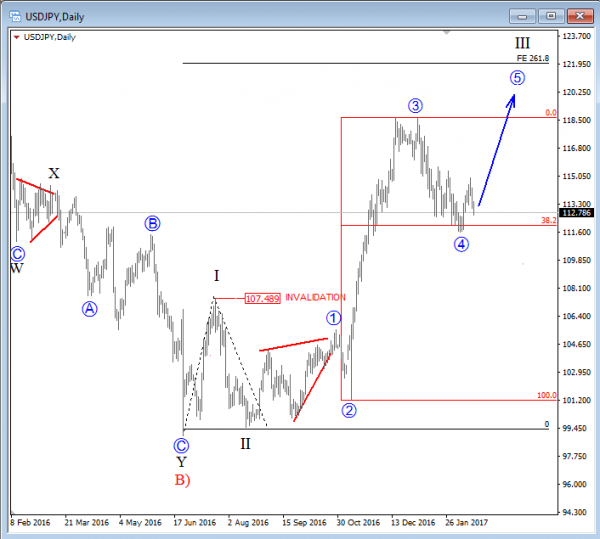Image resolution: width=600 pixels, height=539 pixels.
Task: Select the blue circled C above W label
Action: click(x=18, y=254)
